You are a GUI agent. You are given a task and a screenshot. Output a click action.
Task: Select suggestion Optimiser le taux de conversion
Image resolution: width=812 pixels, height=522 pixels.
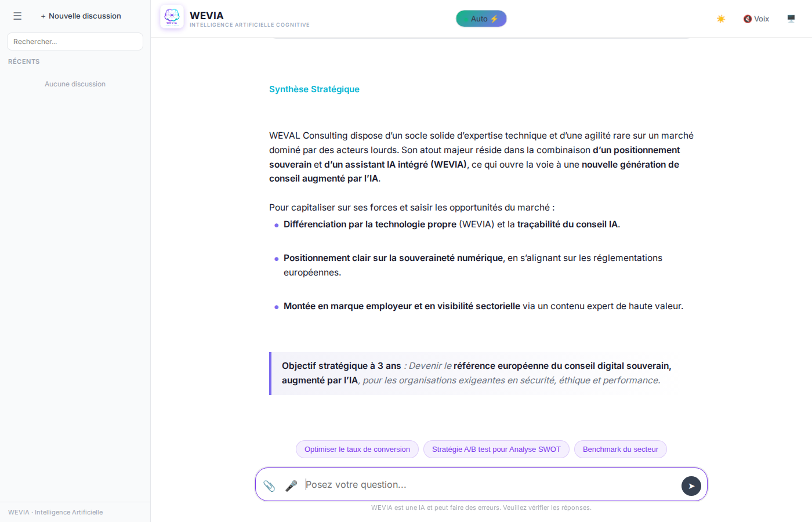pyautogui.click(x=357, y=449)
